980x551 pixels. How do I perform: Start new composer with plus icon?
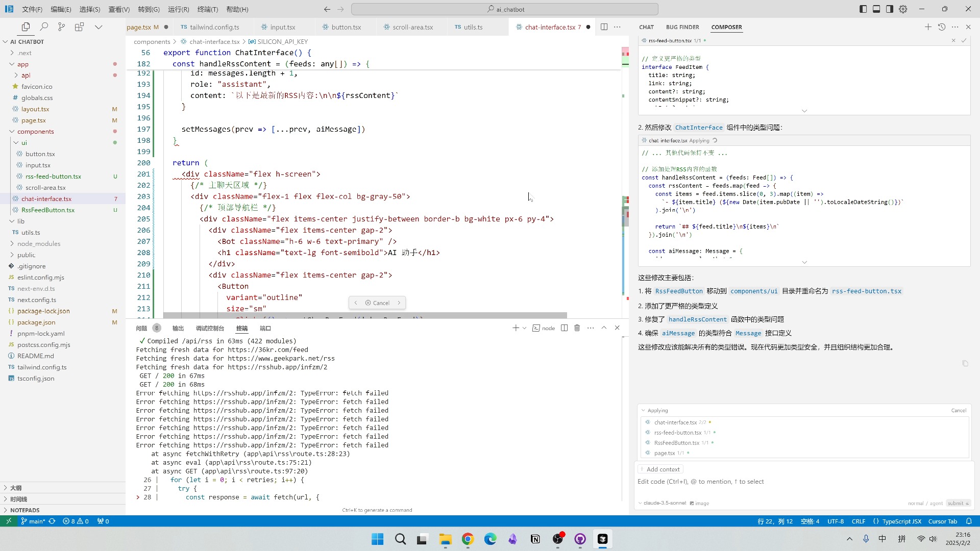928,27
